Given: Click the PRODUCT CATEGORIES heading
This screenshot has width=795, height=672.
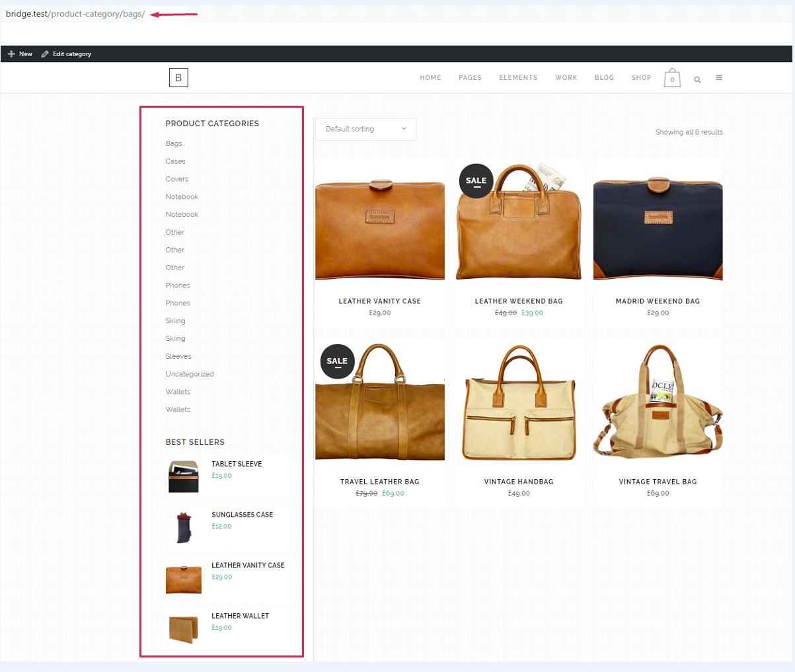Looking at the screenshot, I should pyautogui.click(x=212, y=124).
